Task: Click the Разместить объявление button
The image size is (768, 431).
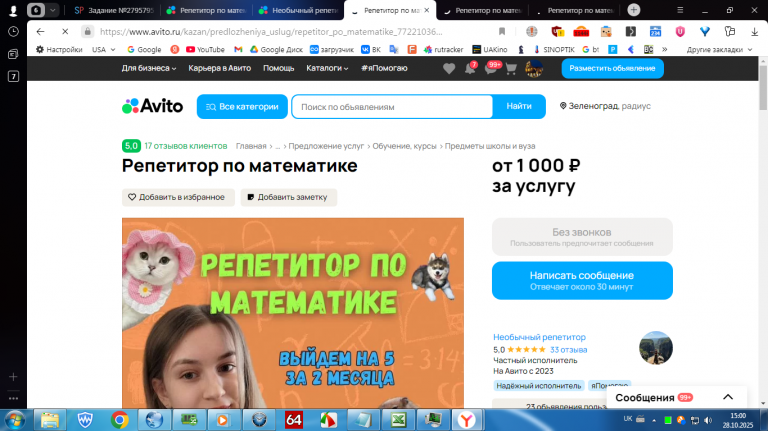Action: pyautogui.click(x=612, y=68)
